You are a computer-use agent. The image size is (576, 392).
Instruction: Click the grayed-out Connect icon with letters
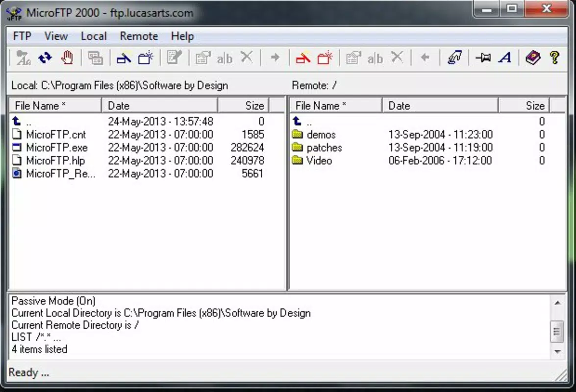pos(24,58)
